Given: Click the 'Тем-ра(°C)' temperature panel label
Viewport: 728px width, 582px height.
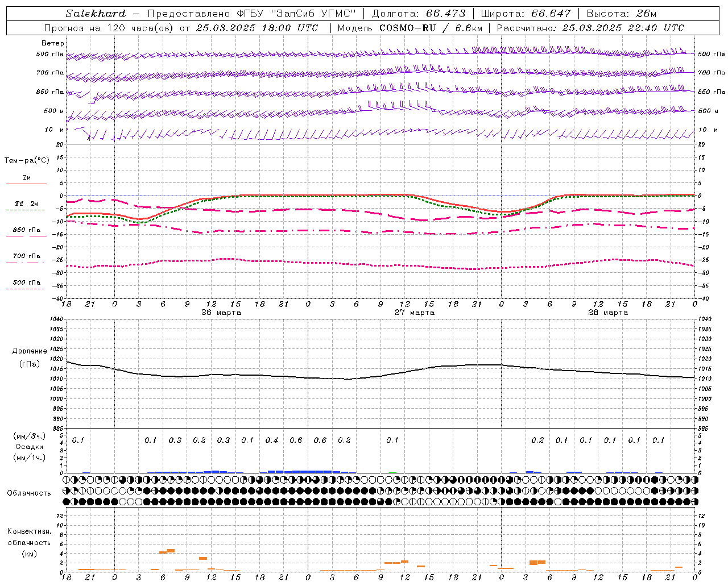Looking at the screenshot, I should coord(27,160).
